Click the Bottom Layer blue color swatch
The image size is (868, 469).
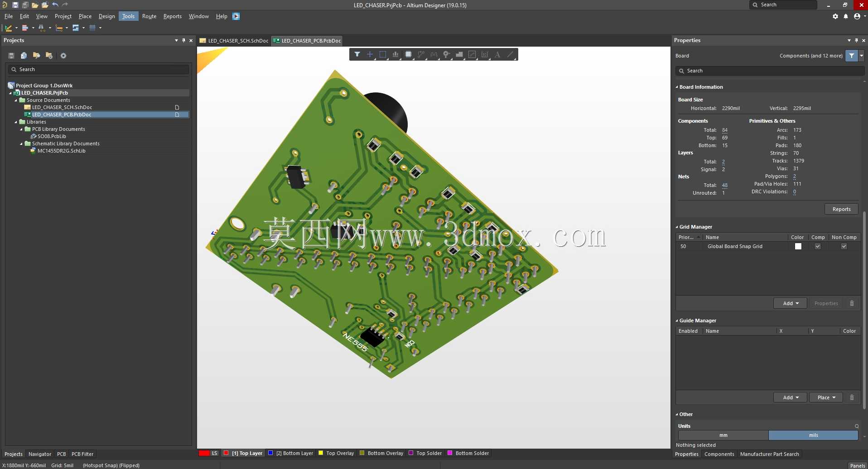coord(270,453)
